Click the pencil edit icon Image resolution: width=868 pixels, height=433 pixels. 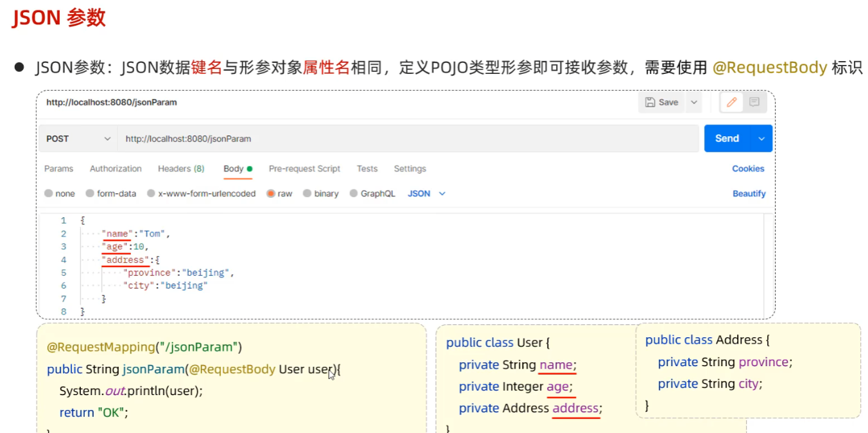pos(732,102)
